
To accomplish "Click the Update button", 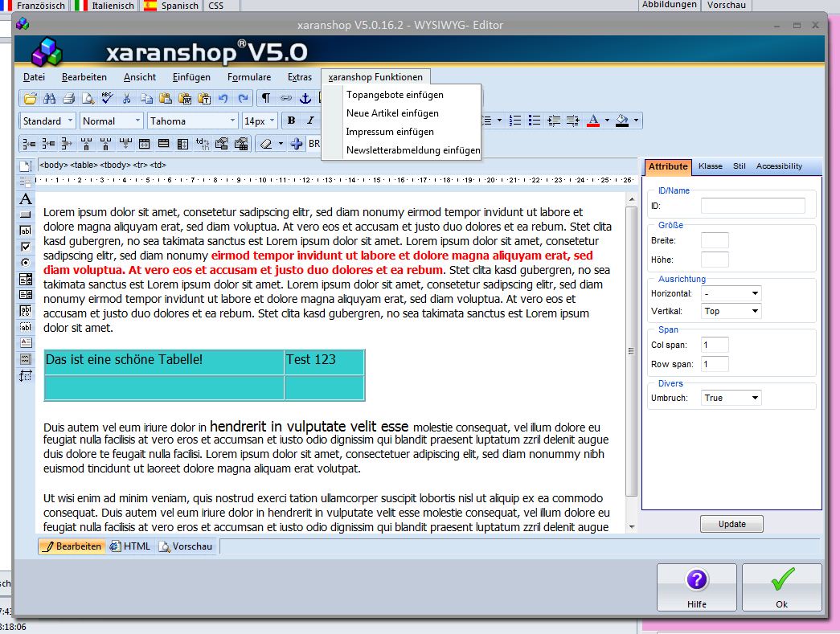I will click(x=731, y=524).
